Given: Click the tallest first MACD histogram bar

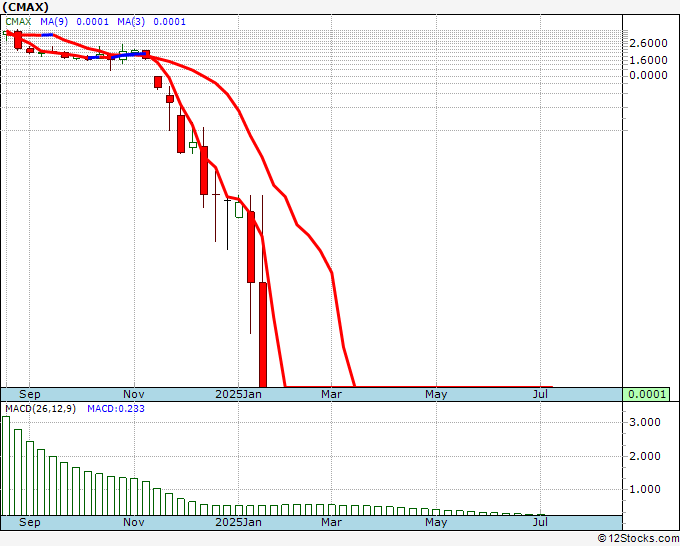Looking at the screenshot, I should [x=6, y=466].
